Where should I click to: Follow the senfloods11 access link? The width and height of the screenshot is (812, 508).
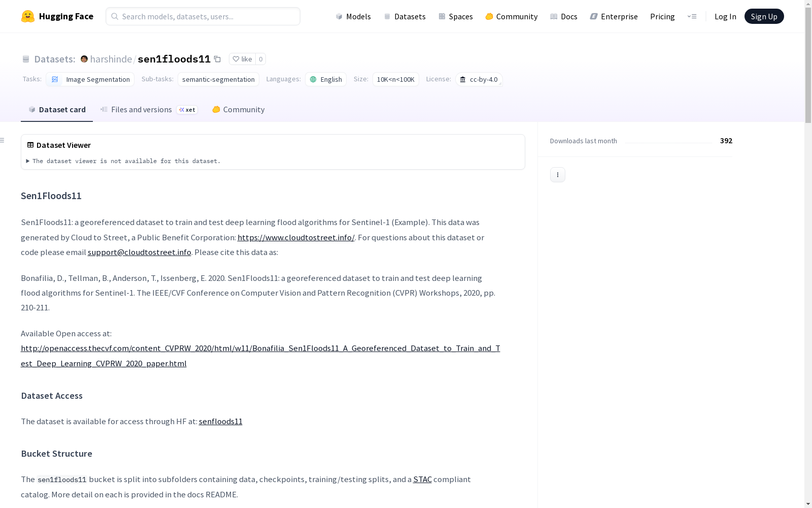[221, 421]
